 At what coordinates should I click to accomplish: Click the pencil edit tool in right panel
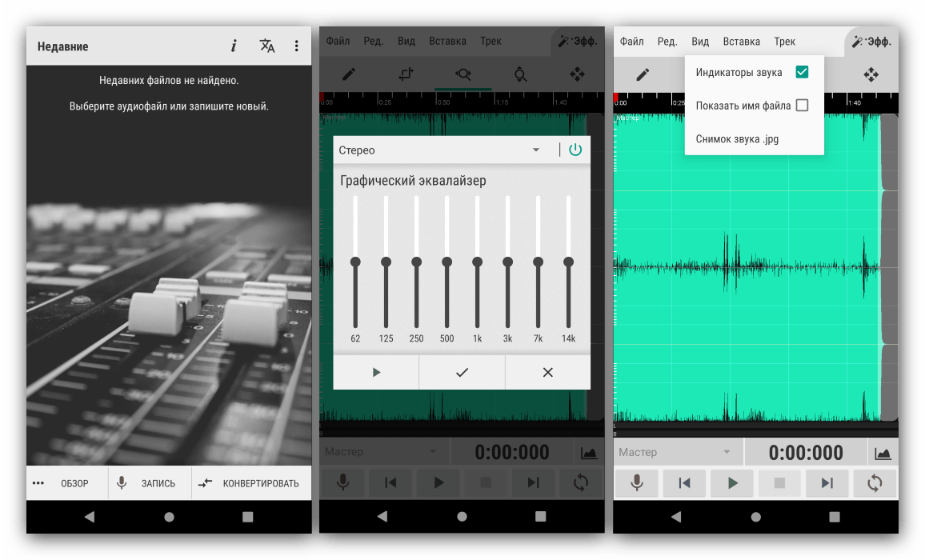coord(643,75)
